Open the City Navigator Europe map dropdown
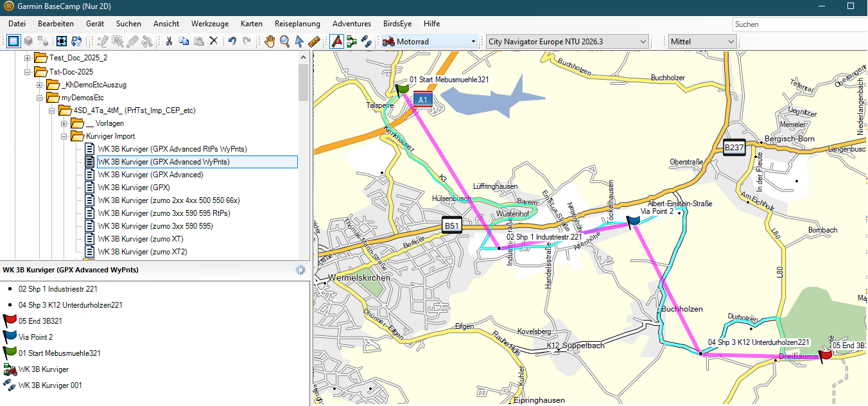 pyautogui.click(x=568, y=41)
